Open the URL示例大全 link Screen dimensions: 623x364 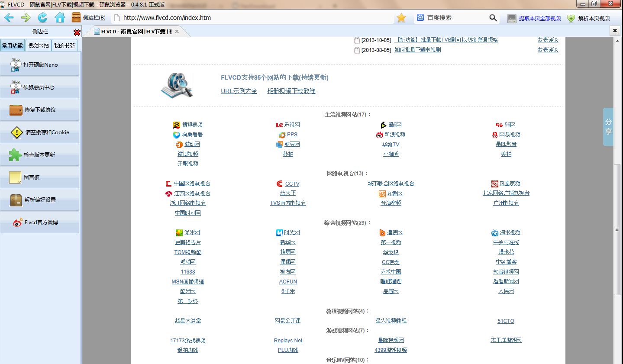tap(239, 91)
